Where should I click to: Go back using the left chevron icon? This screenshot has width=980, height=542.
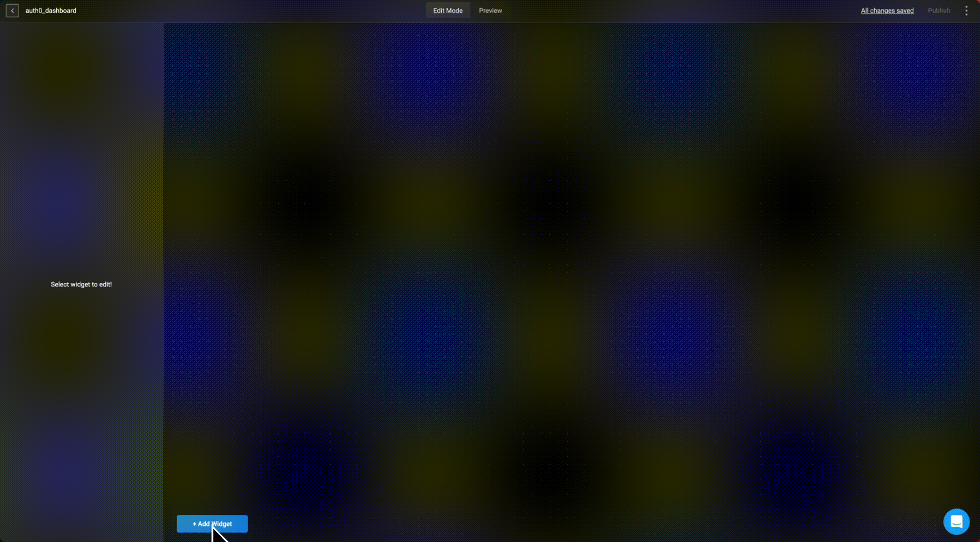pos(12,11)
